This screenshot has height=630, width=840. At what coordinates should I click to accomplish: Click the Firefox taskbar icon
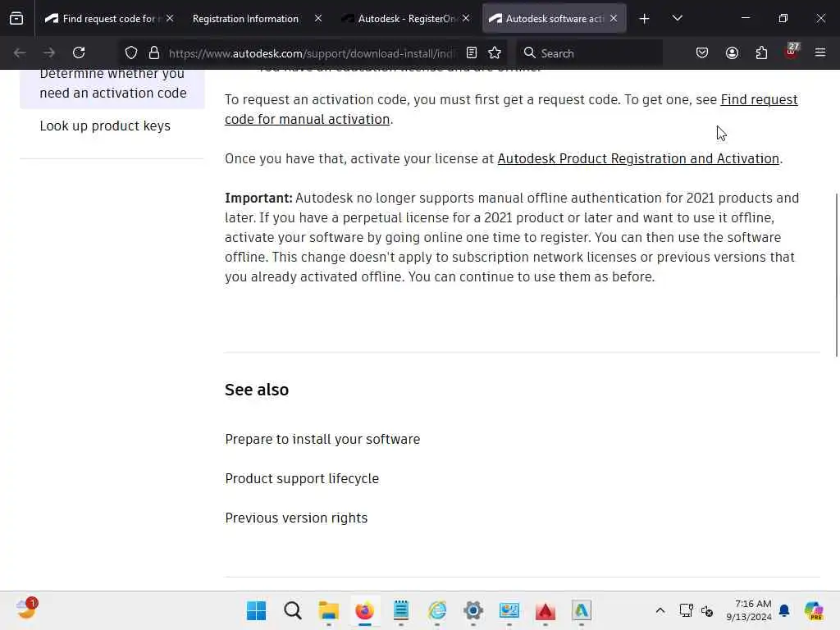coord(365,610)
